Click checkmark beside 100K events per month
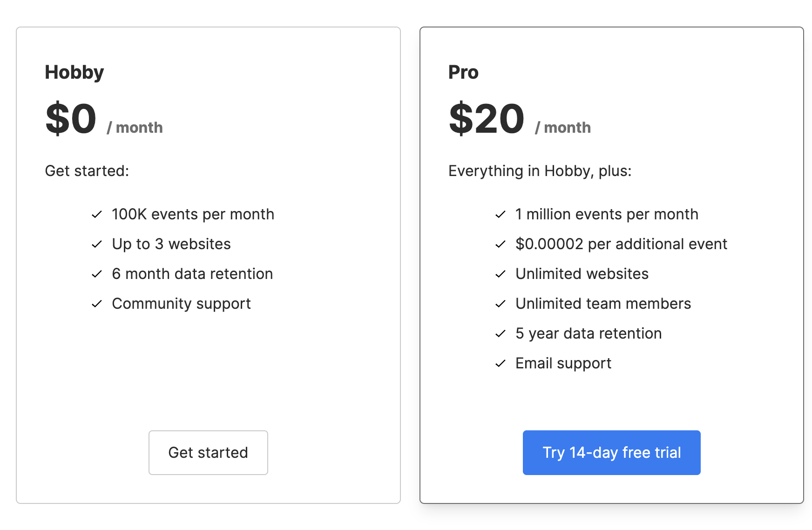Image resolution: width=812 pixels, height=530 pixels. pyautogui.click(x=97, y=214)
